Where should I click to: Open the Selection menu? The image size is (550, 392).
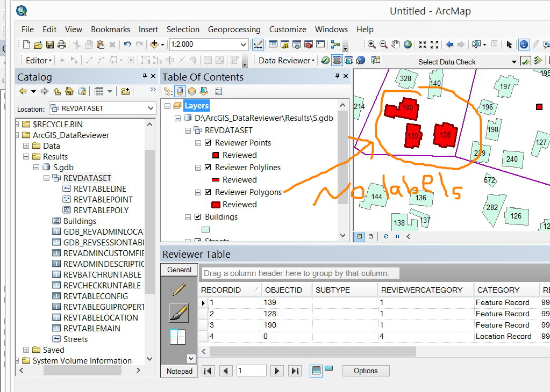[183, 30]
